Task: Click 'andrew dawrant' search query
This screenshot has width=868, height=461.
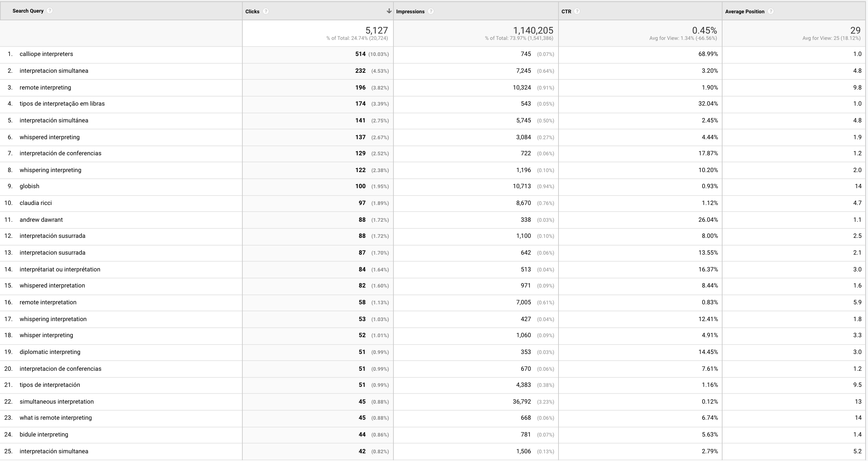Action: [41, 220]
